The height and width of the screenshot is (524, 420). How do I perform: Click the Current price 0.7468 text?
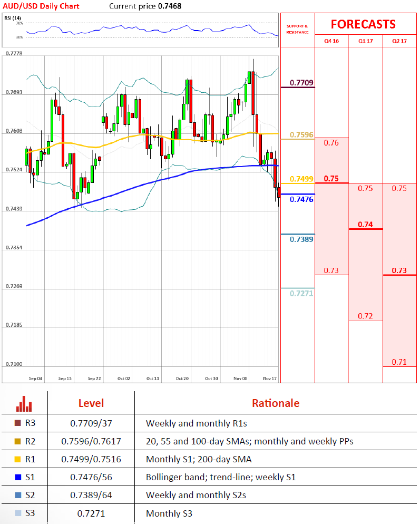[145, 6]
